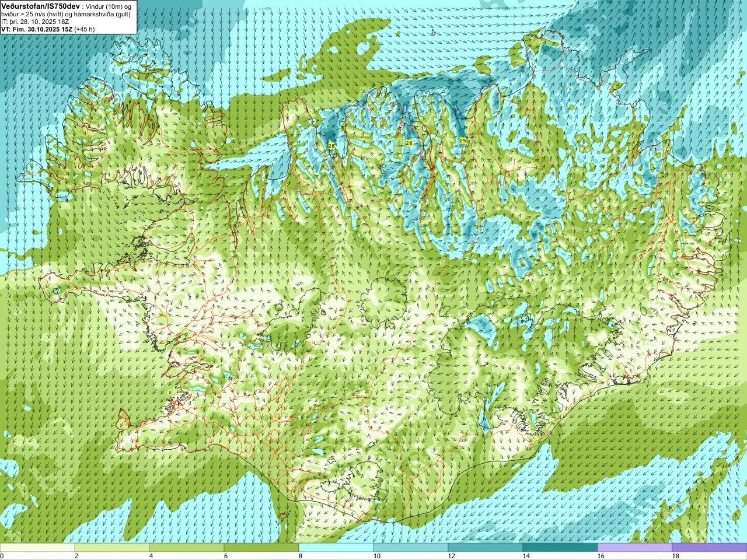The height and width of the screenshot is (560, 747).
Task: Select the 16–18 m/s lavender legend swatch
Action: pos(635,548)
